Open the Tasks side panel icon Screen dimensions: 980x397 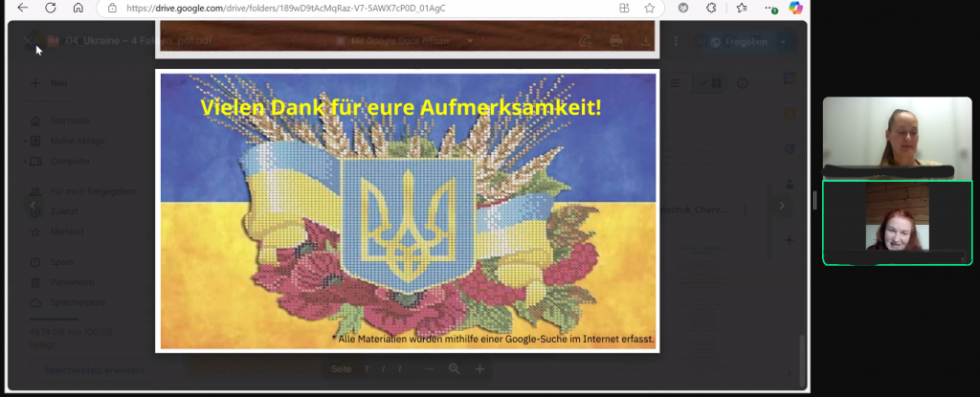[x=790, y=149]
